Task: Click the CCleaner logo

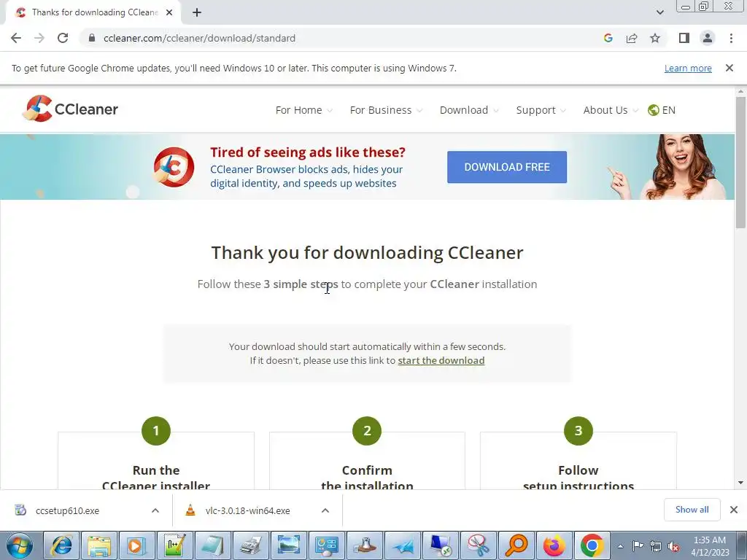Action: pyautogui.click(x=70, y=109)
